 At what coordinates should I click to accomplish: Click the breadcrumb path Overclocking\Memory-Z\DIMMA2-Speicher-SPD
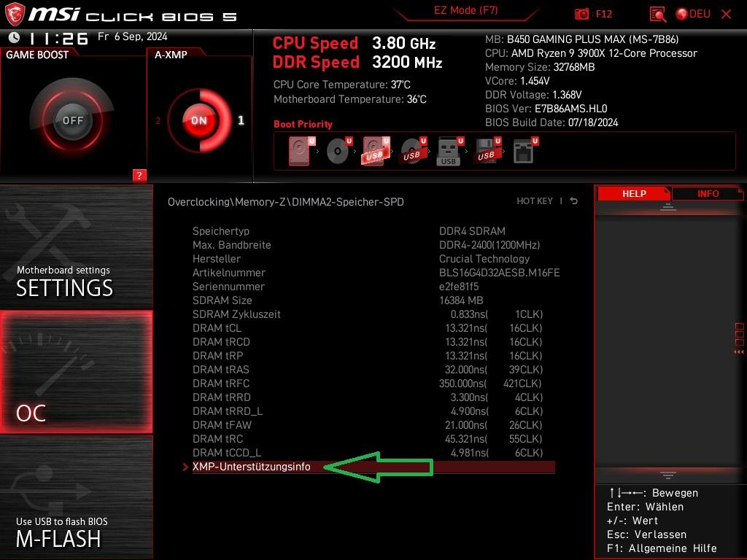pos(286,202)
